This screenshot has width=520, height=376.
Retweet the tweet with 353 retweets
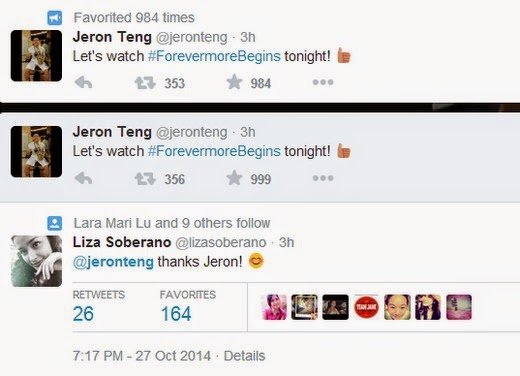[145, 83]
